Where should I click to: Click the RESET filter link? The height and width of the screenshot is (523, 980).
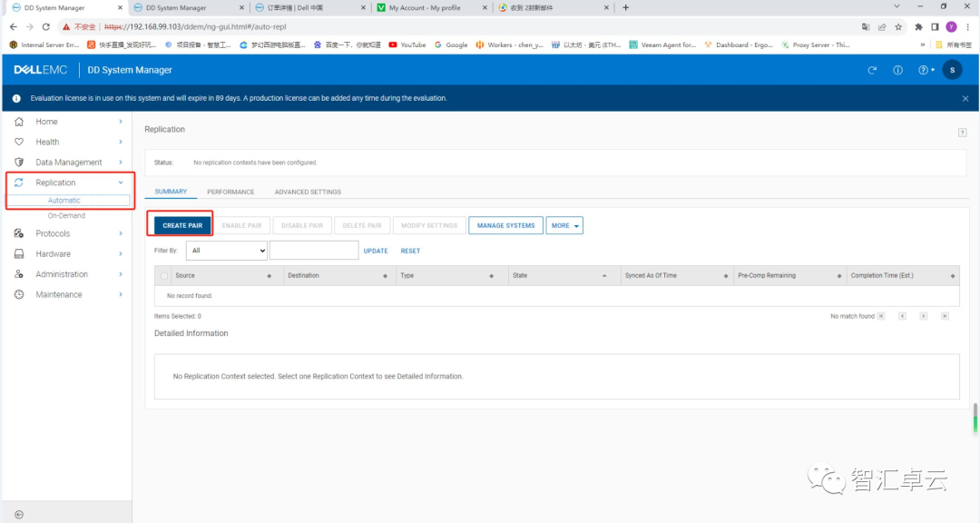(x=410, y=251)
